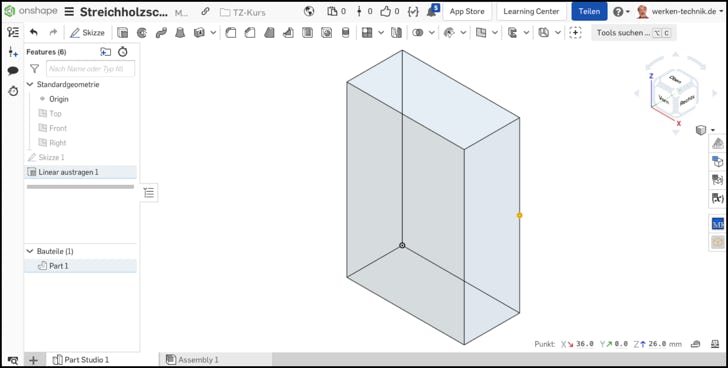The height and width of the screenshot is (368, 728).
Task: Click add folder icon in Features header
Action: pyautogui.click(x=105, y=52)
